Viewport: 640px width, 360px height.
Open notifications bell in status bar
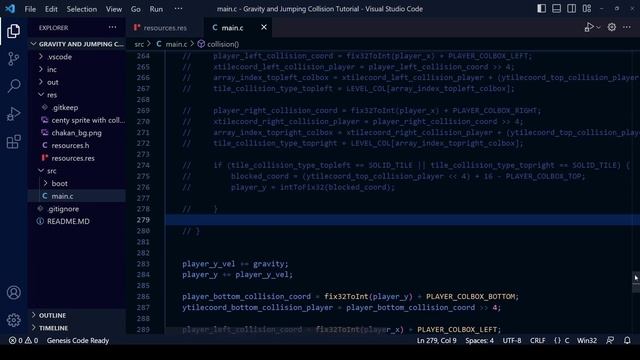coord(627,340)
